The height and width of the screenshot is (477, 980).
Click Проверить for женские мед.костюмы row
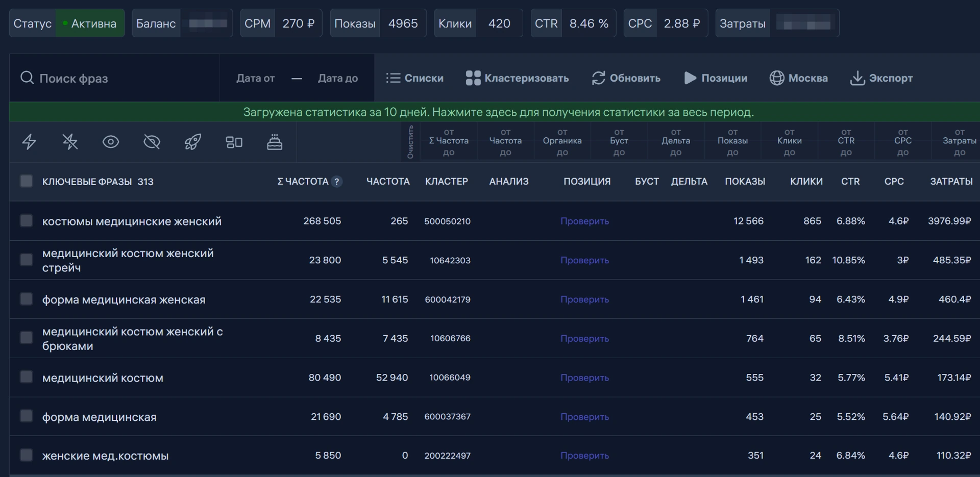(584, 456)
